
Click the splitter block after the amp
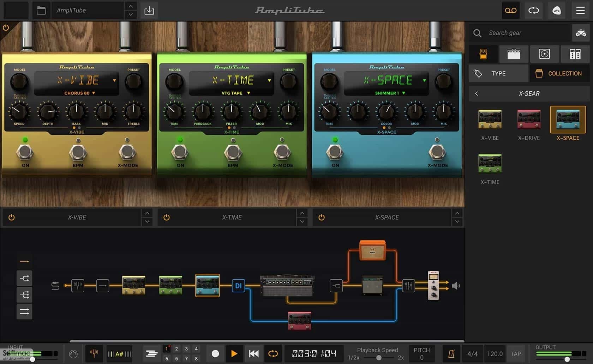[336, 285]
